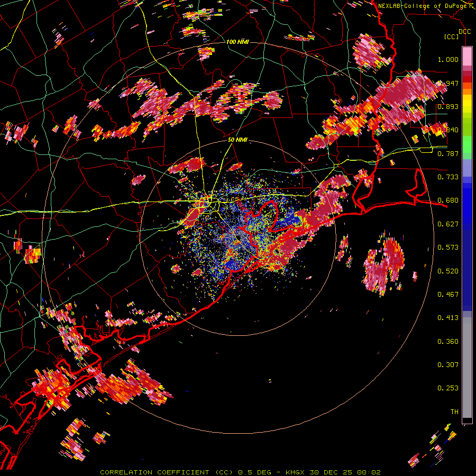Click the 0.413 scale value
Viewport: 476px width, 476px height.
pos(448,318)
